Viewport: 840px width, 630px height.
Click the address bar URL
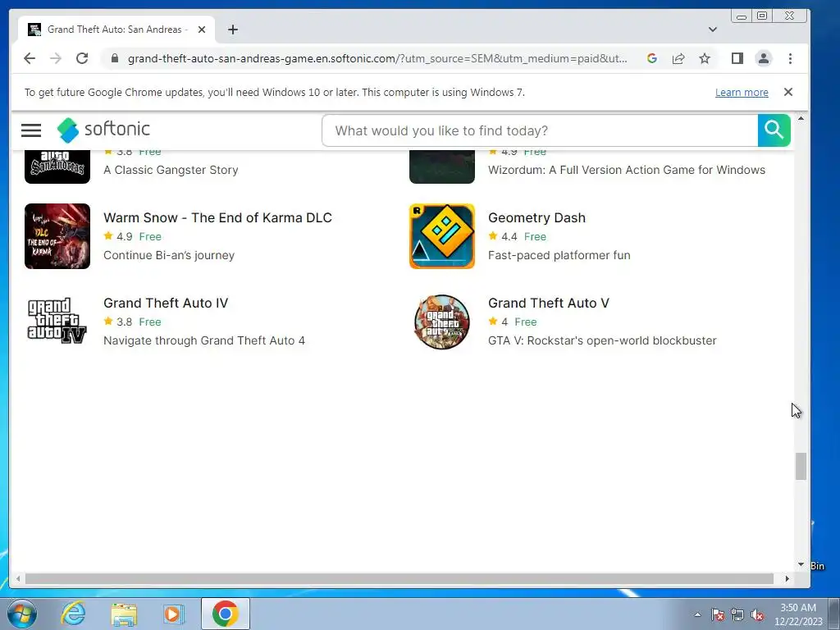[377, 58]
